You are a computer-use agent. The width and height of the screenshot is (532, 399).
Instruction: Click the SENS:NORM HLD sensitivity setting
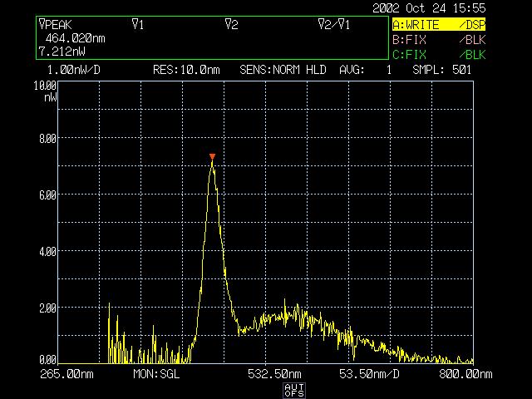click(283, 70)
